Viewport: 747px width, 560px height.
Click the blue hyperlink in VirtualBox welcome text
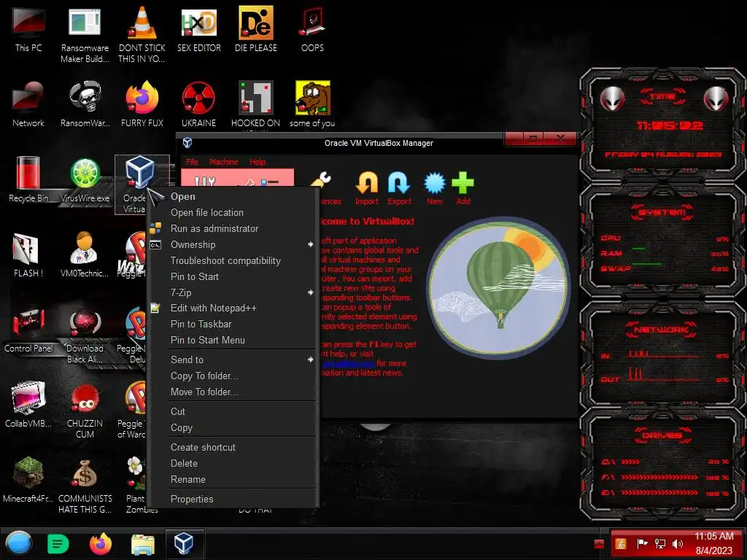click(x=348, y=364)
